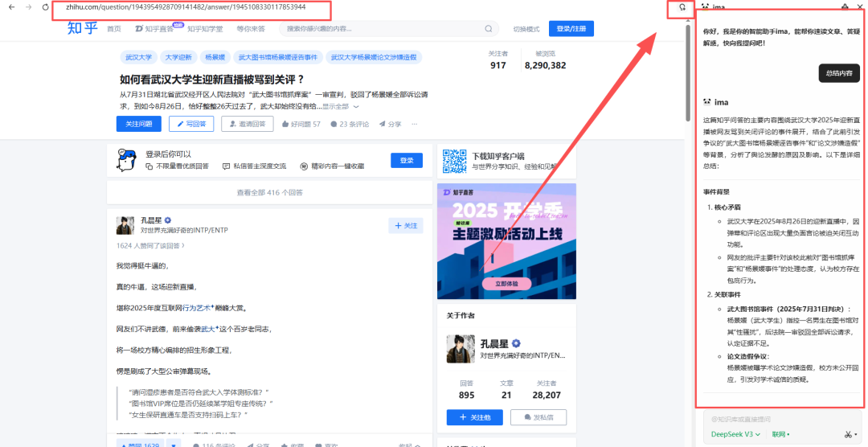Viewport: 868px width, 447px height.
Task: Click the browser back arrow
Action: coord(11,7)
